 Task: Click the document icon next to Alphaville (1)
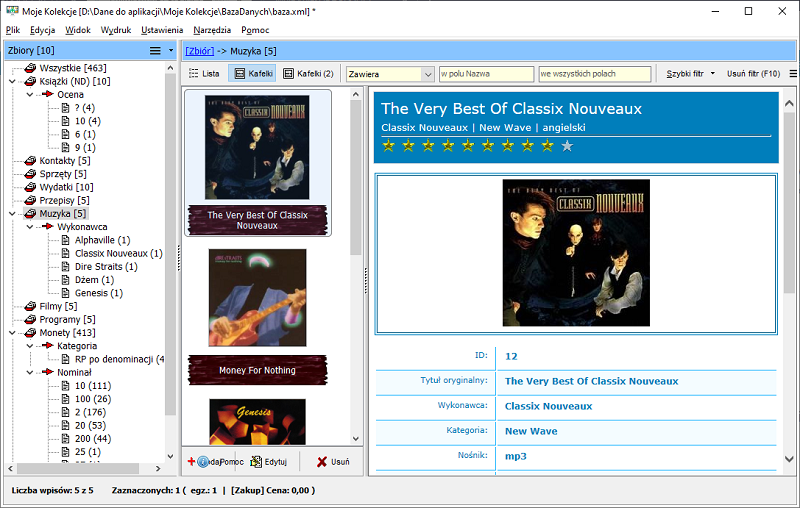(65, 240)
